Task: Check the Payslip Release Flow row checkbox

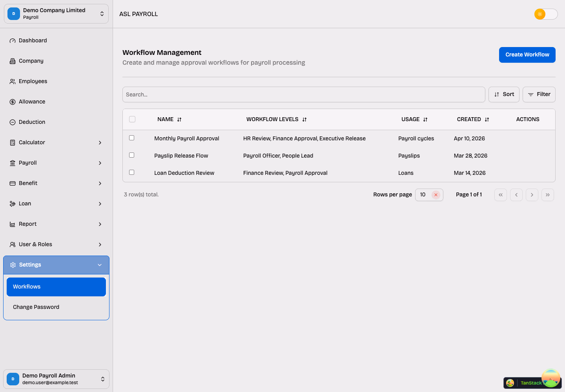Action: (x=131, y=155)
